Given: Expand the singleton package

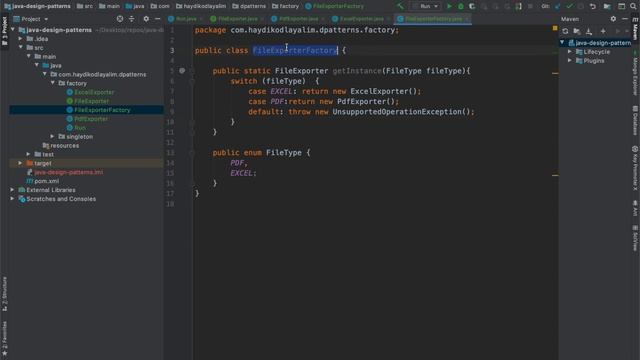Looking at the screenshot, I should tap(53, 136).
